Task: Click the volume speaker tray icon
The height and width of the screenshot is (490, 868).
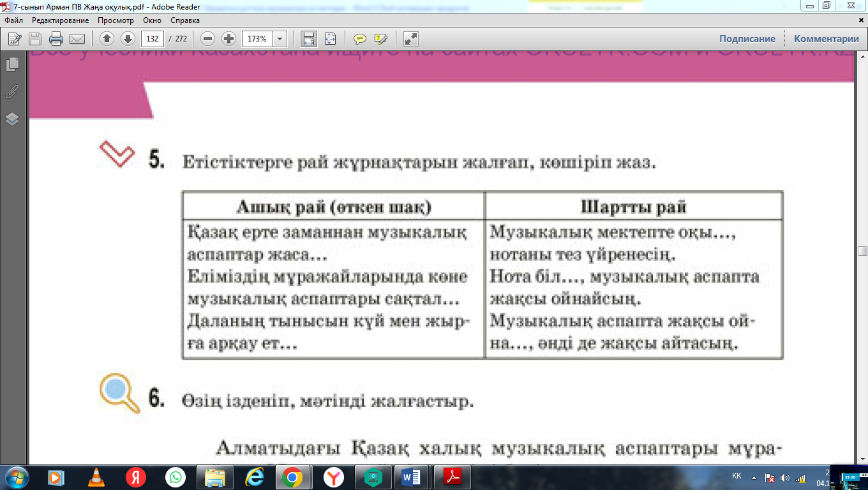Action: tap(785, 478)
